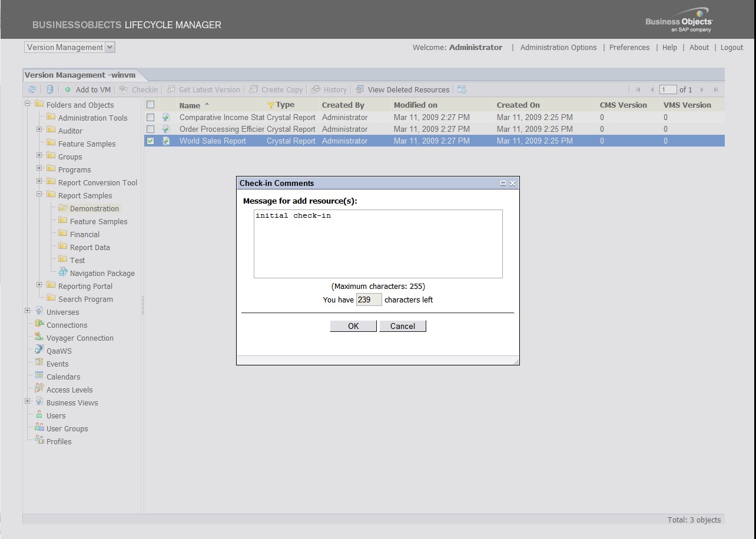
Task: Click the Navigation Package icon
Action: coord(62,272)
